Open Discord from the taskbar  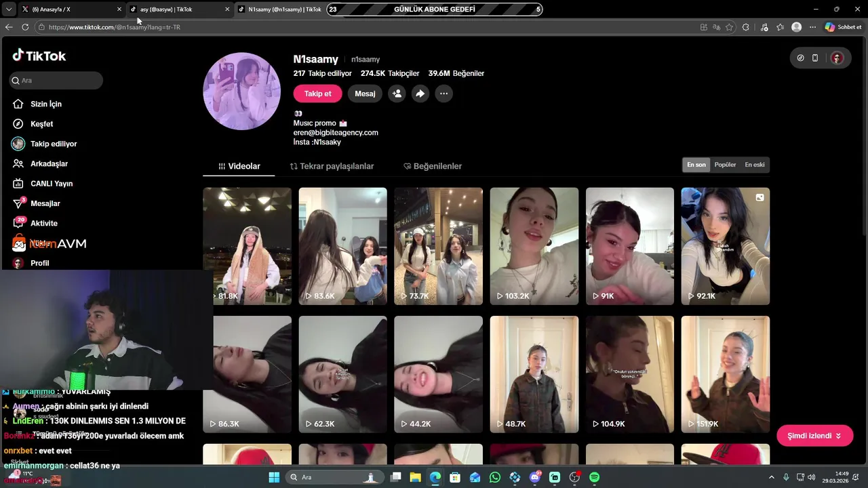[535, 477]
